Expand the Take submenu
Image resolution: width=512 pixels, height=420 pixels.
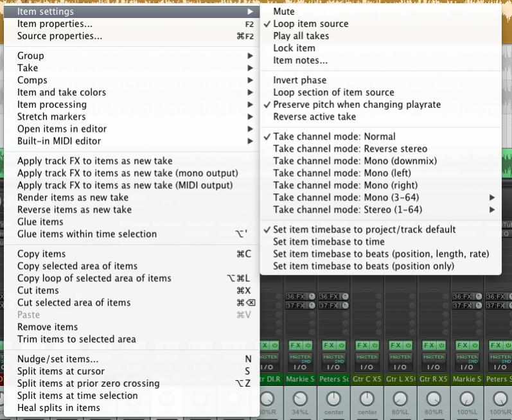[132, 68]
